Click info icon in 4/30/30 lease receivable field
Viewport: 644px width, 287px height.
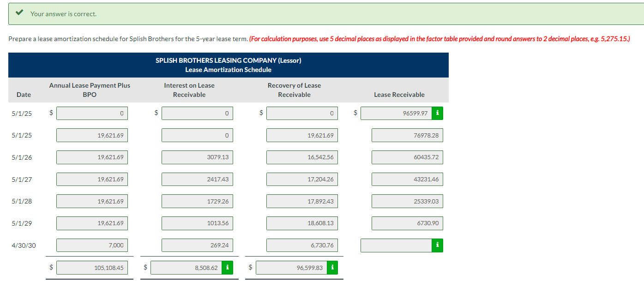[437, 245]
